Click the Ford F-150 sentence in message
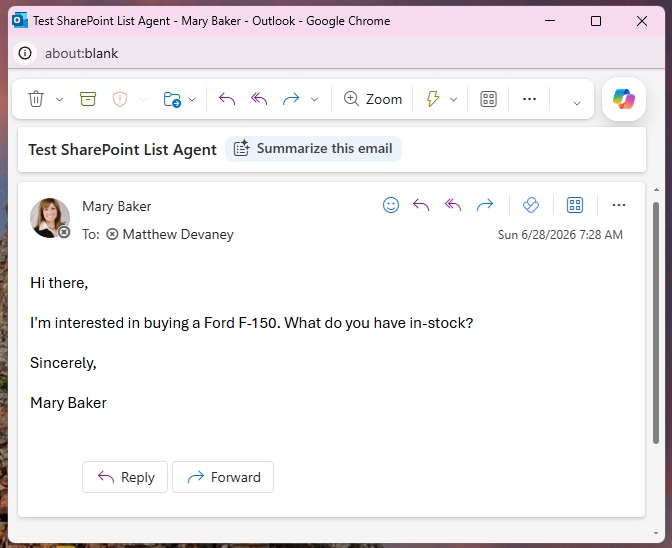The image size is (672, 548). [252, 323]
